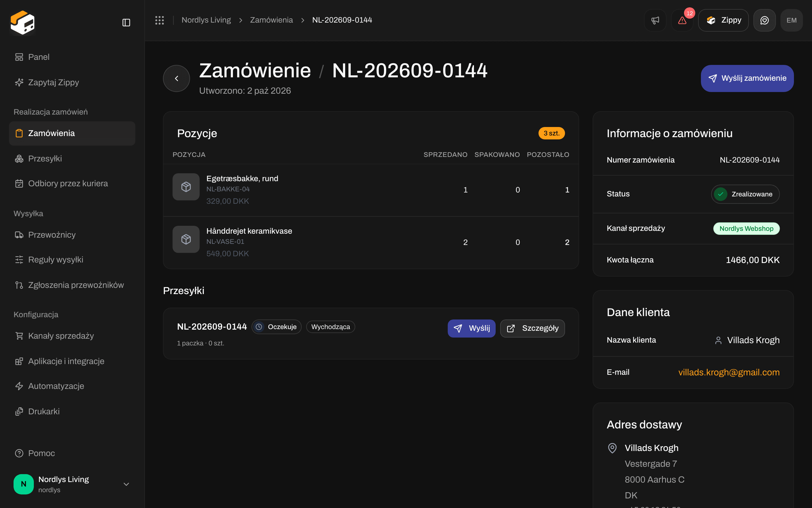Click the delivery address pin icon
Screen dimensions: 812x508
pos(612,448)
